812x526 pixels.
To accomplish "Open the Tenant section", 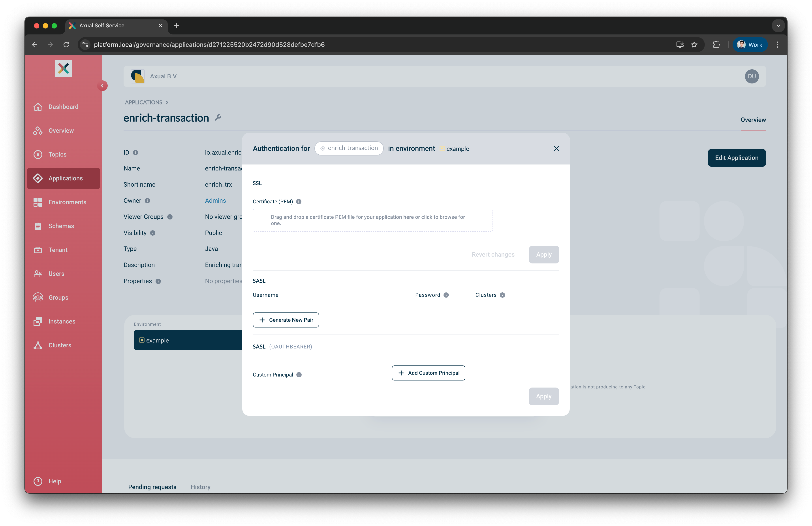I will coord(58,250).
